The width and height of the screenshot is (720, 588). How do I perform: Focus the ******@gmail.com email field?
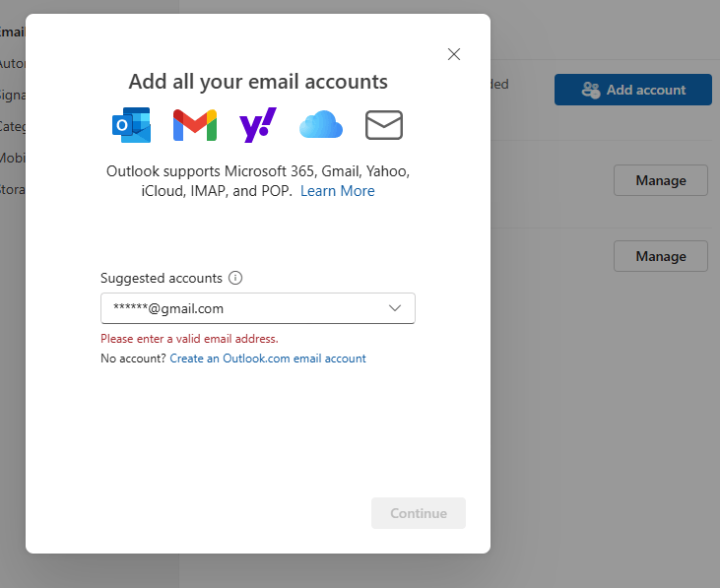258,308
